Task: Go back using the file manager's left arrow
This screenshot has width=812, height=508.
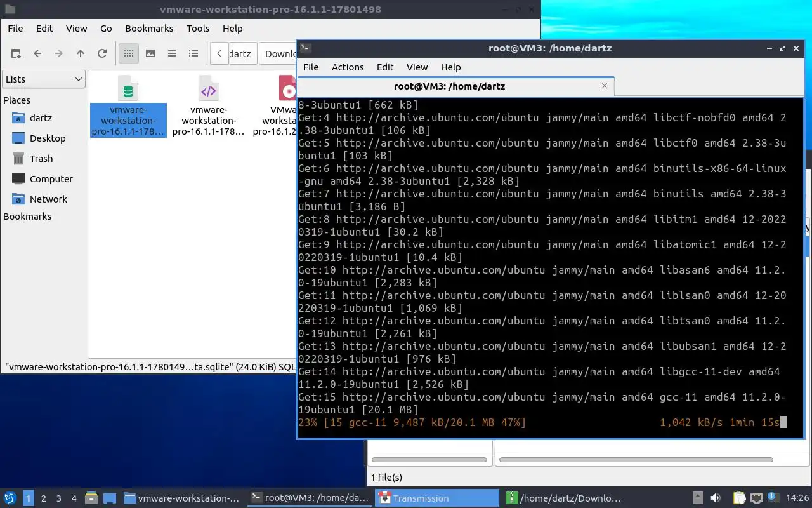Action: (37, 54)
